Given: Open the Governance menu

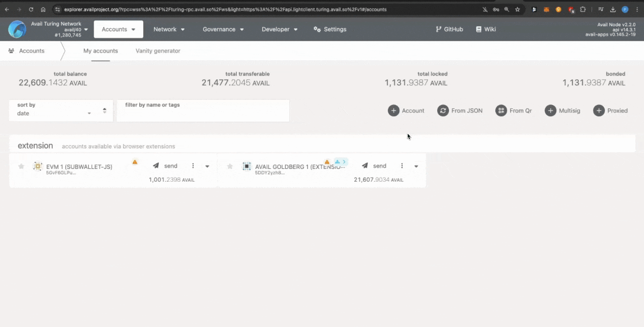Looking at the screenshot, I should click(x=223, y=29).
